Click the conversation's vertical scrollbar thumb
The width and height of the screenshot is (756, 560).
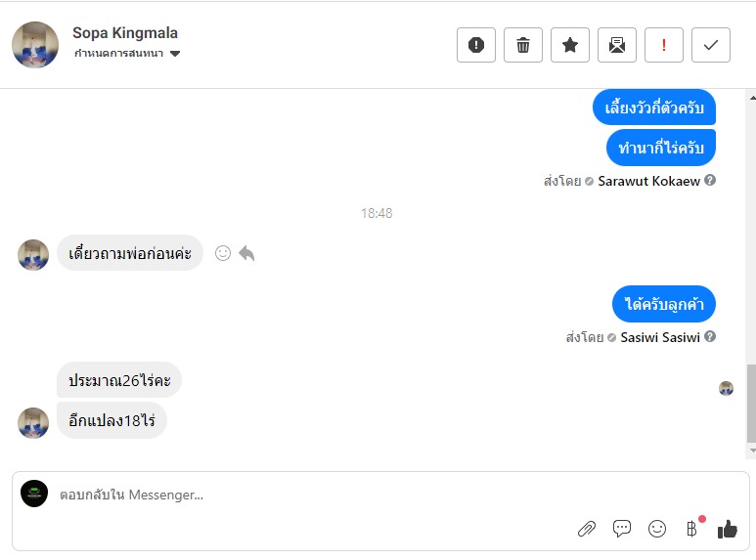tap(750, 404)
